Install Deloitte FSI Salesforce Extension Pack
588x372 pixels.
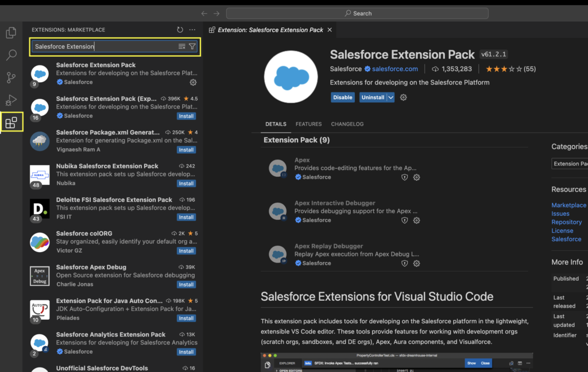tap(186, 217)
